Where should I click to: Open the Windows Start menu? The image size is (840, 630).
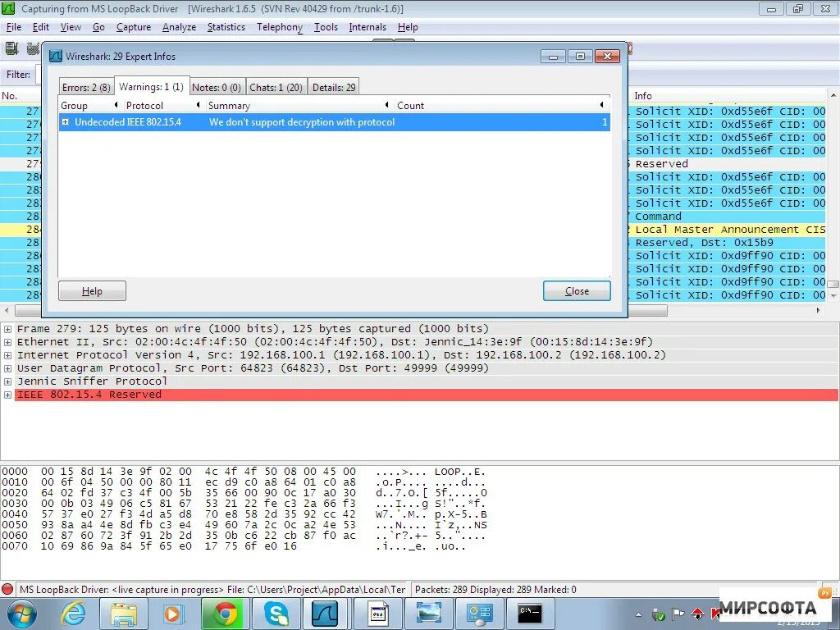click(x=21, y=614)
